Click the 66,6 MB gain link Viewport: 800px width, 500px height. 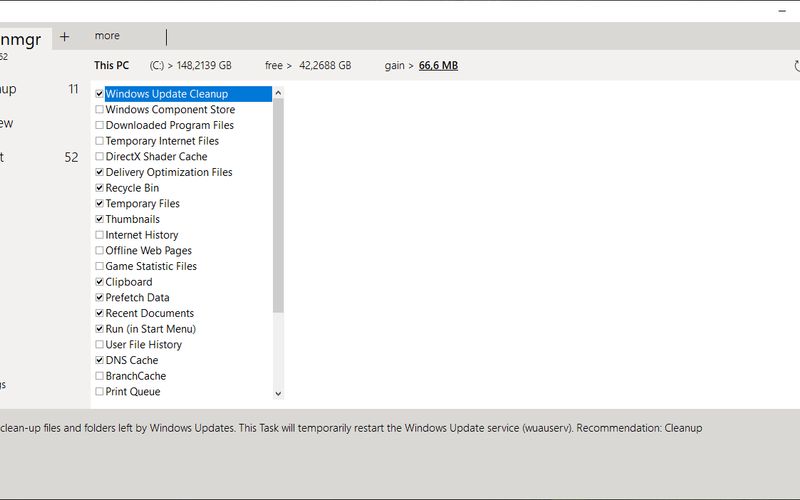(438, 66)
